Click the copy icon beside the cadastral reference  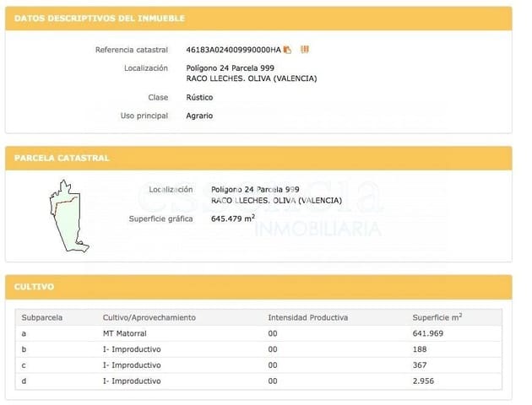tap(287, 50)
